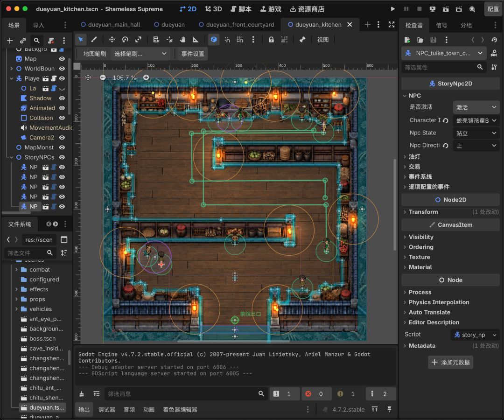Click the 筛选属性 filter properties field
Screen dimensions: 504x420
(444, 67)
